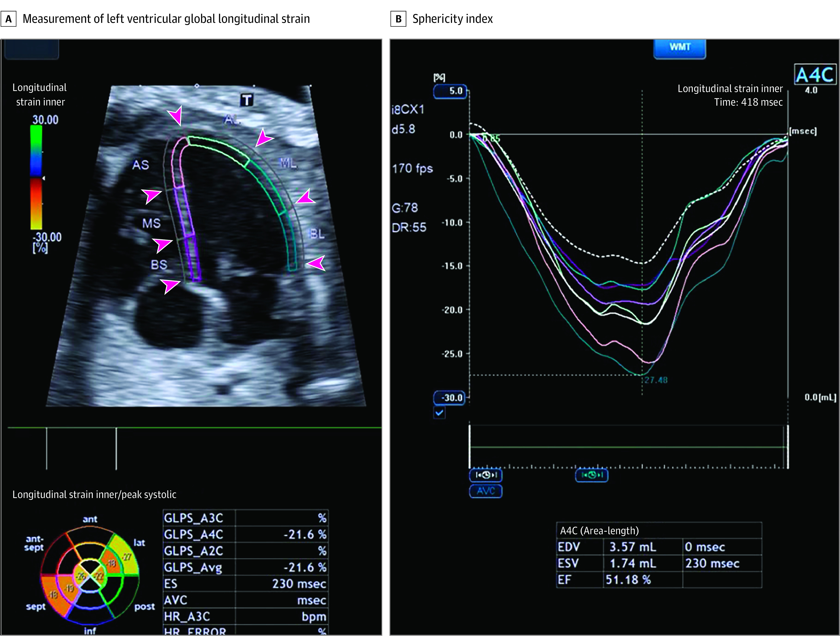Screen dimensions: 840x636
Task: Select the GLPS_A2C table row
Action: tap(246, 551)
